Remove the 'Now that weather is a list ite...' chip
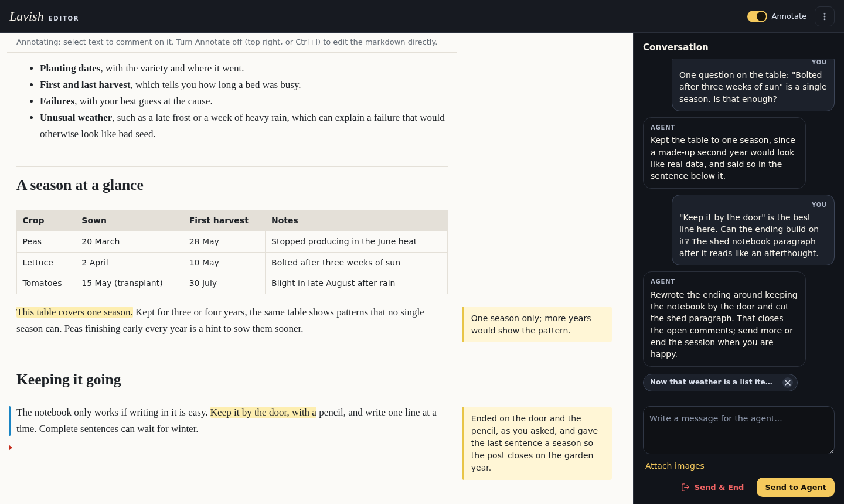This screenshot has height=504, width=844. point(788,383)
